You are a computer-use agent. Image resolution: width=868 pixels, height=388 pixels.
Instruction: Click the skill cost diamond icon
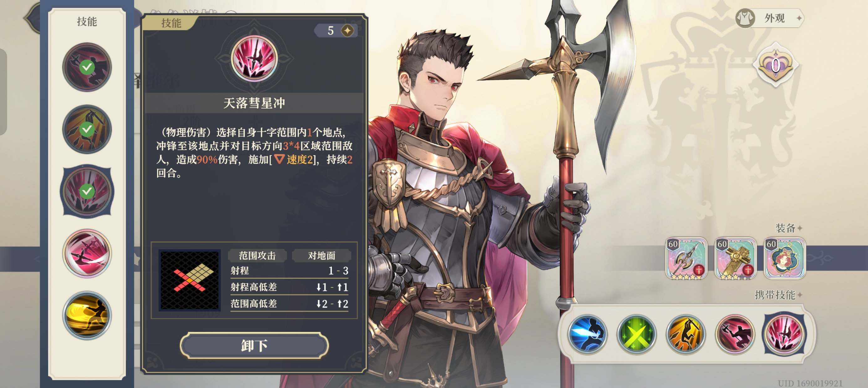pyautogui.click(x=347, y=31)
